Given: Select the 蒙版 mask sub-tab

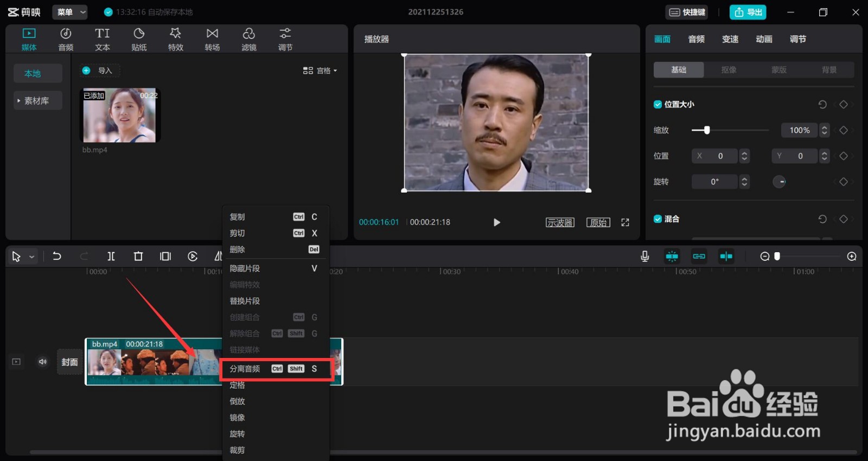Looking at the screenshot, I should click(x=779, y=69).
